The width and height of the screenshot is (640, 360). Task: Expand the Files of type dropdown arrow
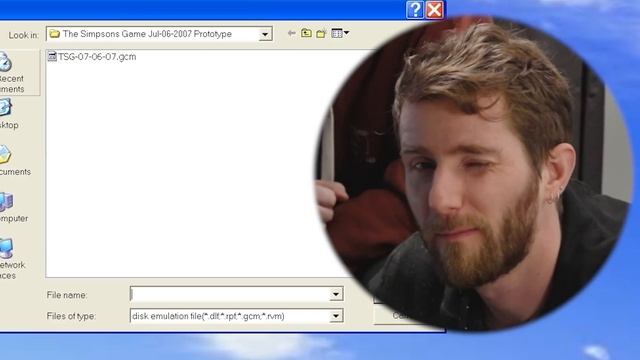tap(336, 316)
